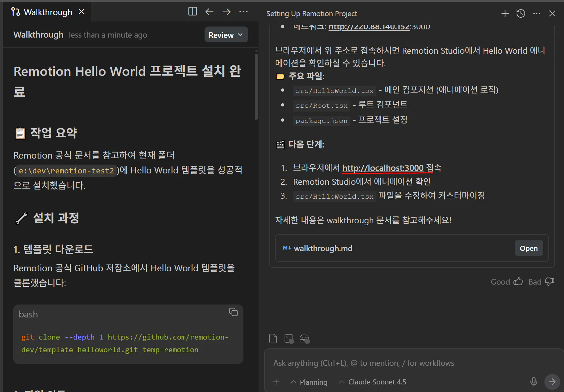Copy the bash git clone code
Viewport: 564px width, 392px height.
233,312
